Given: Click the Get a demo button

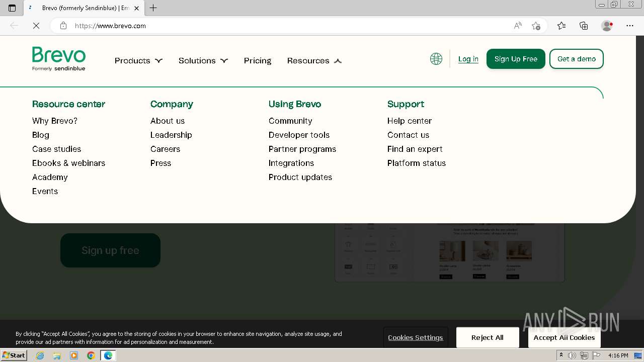Looking at the screenshot, I should pyautogui.click(x=577, y=59).
